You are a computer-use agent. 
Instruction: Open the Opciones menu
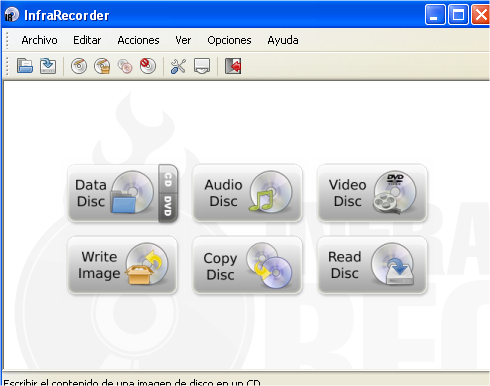229,40
